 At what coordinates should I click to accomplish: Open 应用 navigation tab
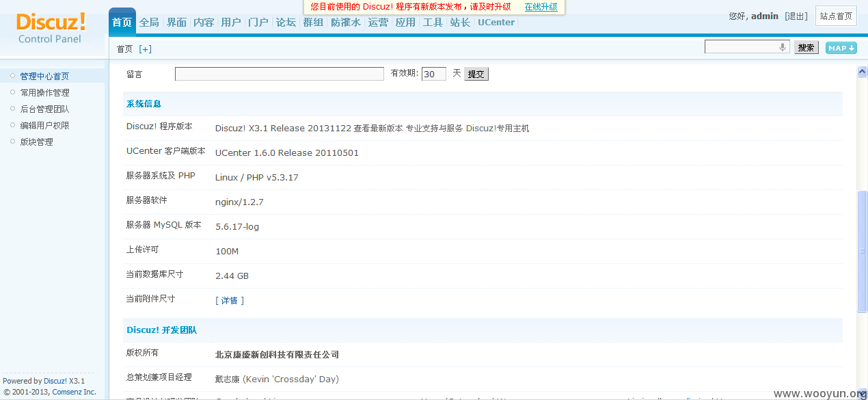405,22
